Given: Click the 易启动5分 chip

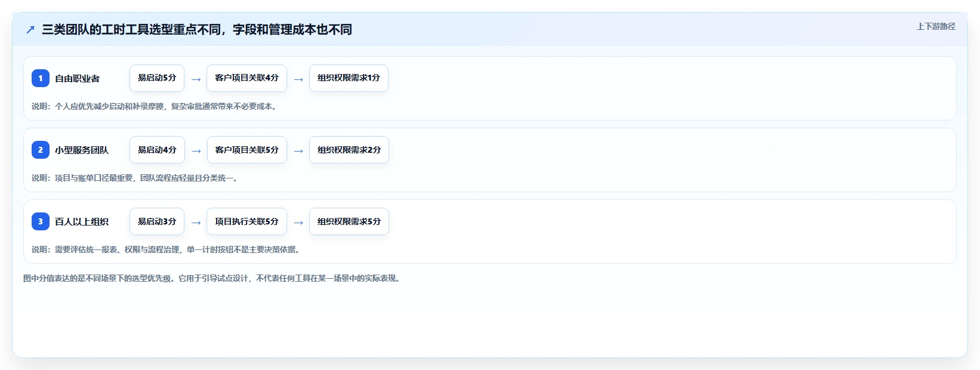Looking at the screenshot, I should click(157, 78).
